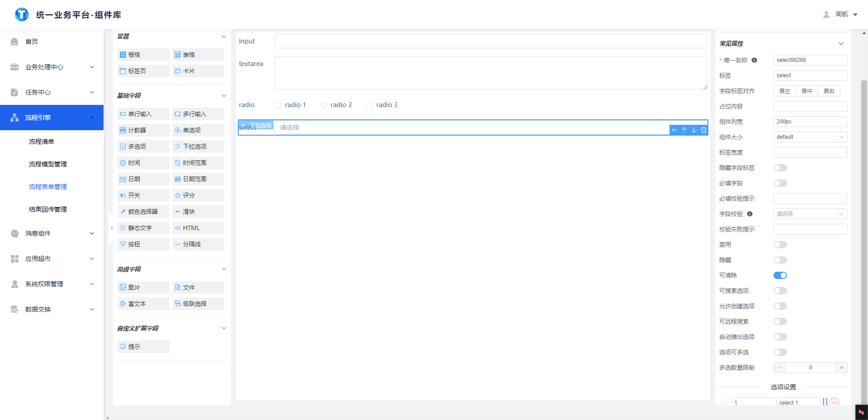Increase 多选数量限制 with plus
The height and width of the screenshot is (420, 868).
tap(841, 368)
